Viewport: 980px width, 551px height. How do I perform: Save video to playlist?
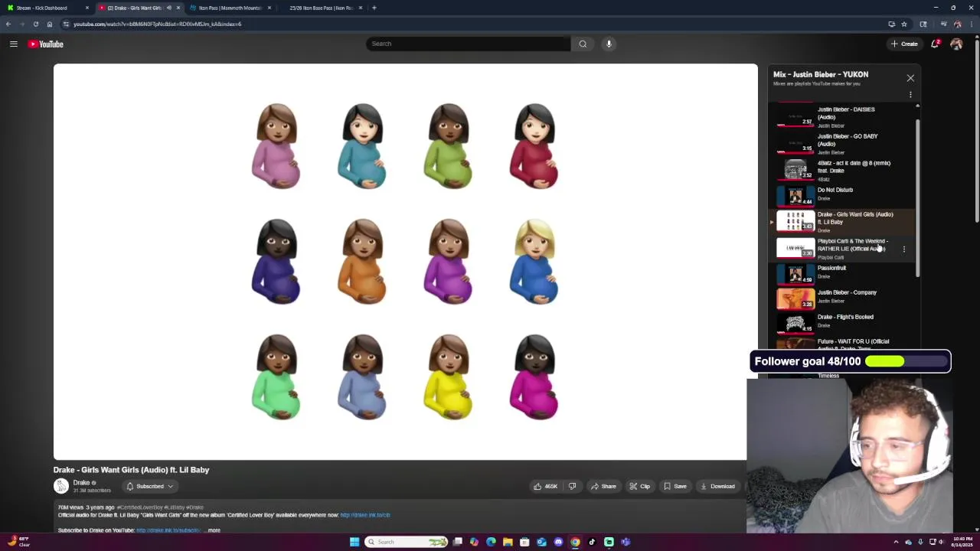pos(675,486)
